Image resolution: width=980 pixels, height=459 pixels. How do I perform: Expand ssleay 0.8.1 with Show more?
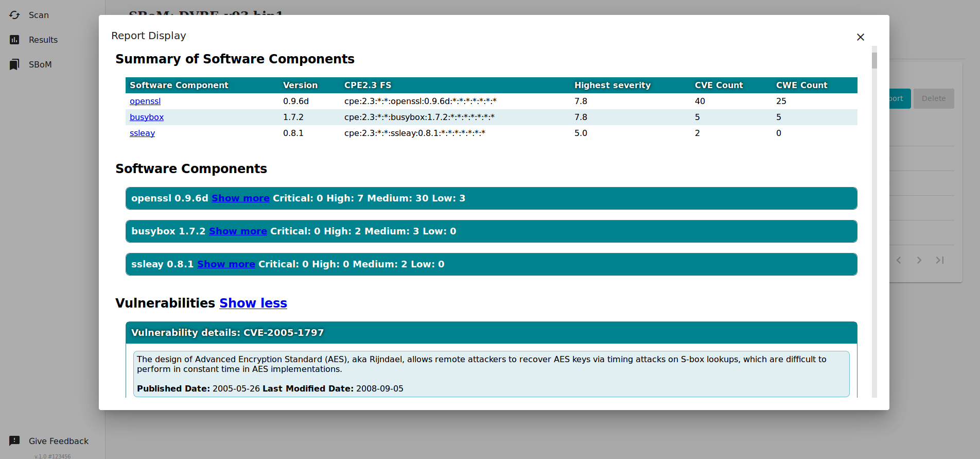point(226,264)
